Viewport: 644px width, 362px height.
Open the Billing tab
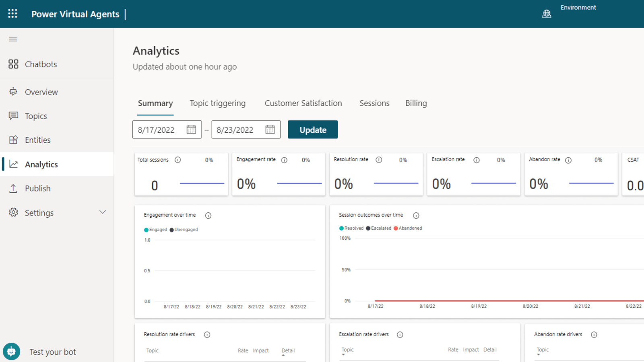tap(416, 103)
